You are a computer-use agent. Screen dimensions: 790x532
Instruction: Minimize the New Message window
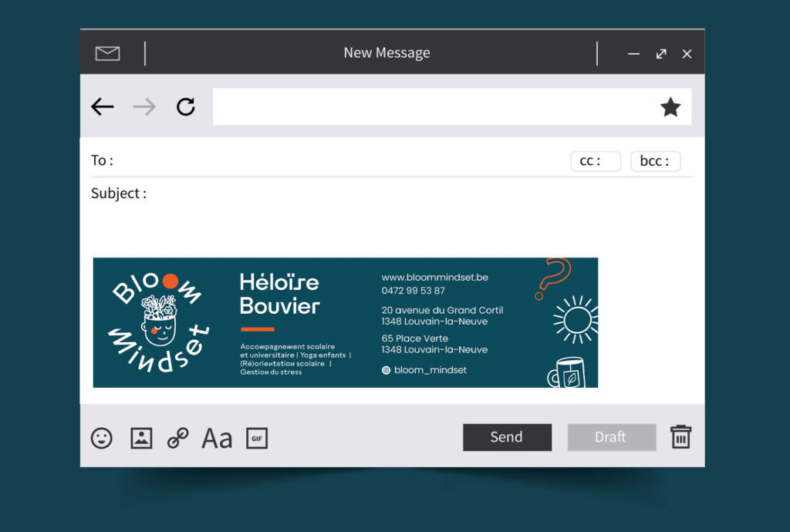(x=633, y=54)
